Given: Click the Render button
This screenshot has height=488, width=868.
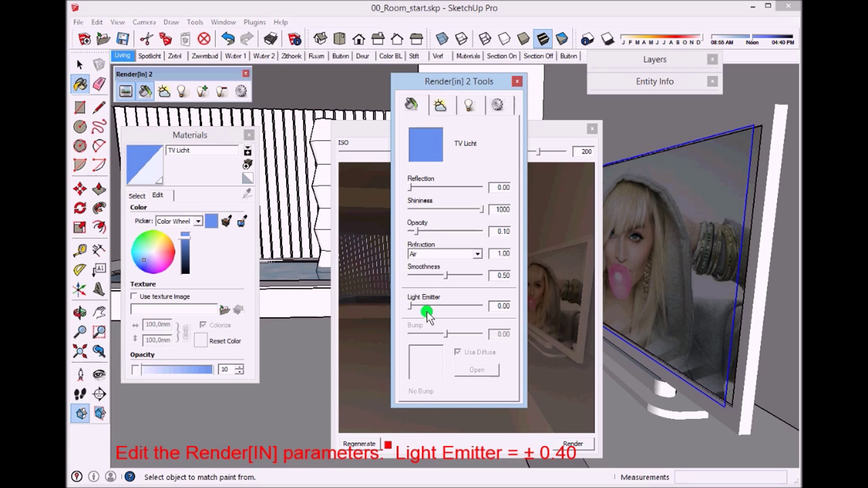Looking at the screenshot, I should 573,444.
